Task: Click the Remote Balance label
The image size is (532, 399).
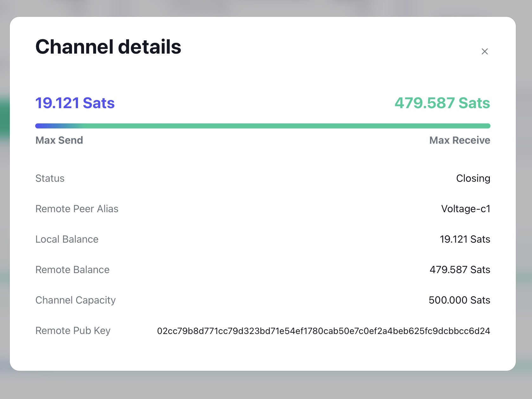Action: 72,270
